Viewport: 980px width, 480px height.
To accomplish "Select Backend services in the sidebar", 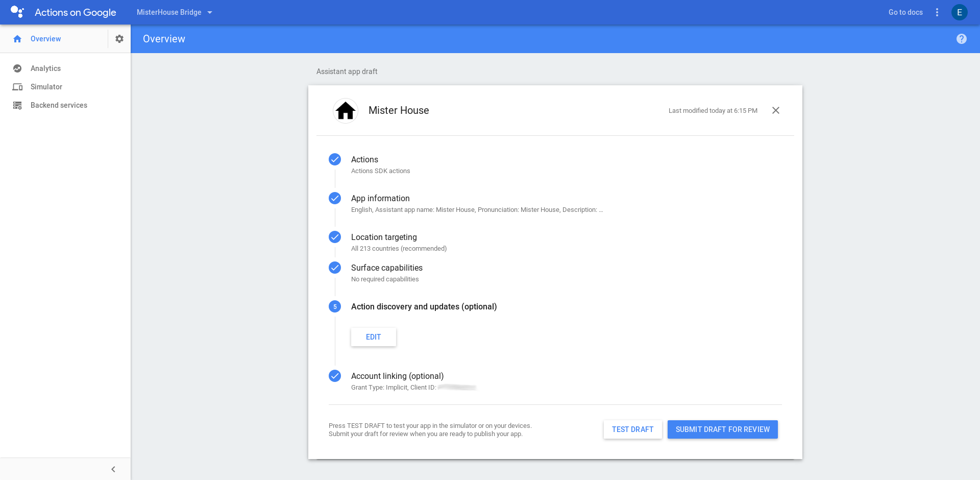I will pos(59,105).
